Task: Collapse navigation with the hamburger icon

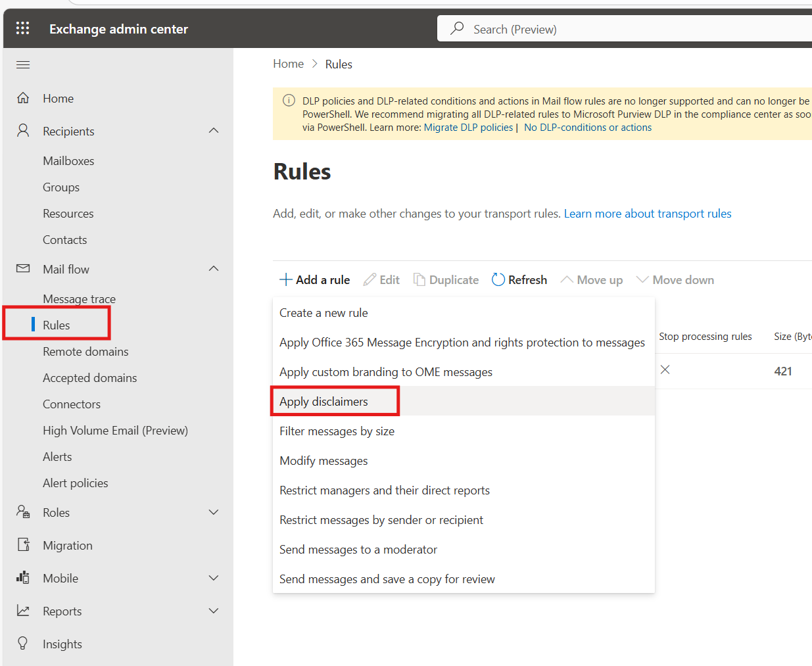Action: 23,64
